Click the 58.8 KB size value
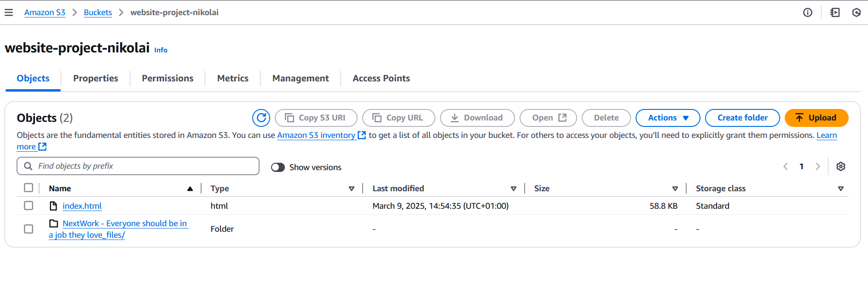The height and width of the screenshot is (297, 868). [663, 206]
